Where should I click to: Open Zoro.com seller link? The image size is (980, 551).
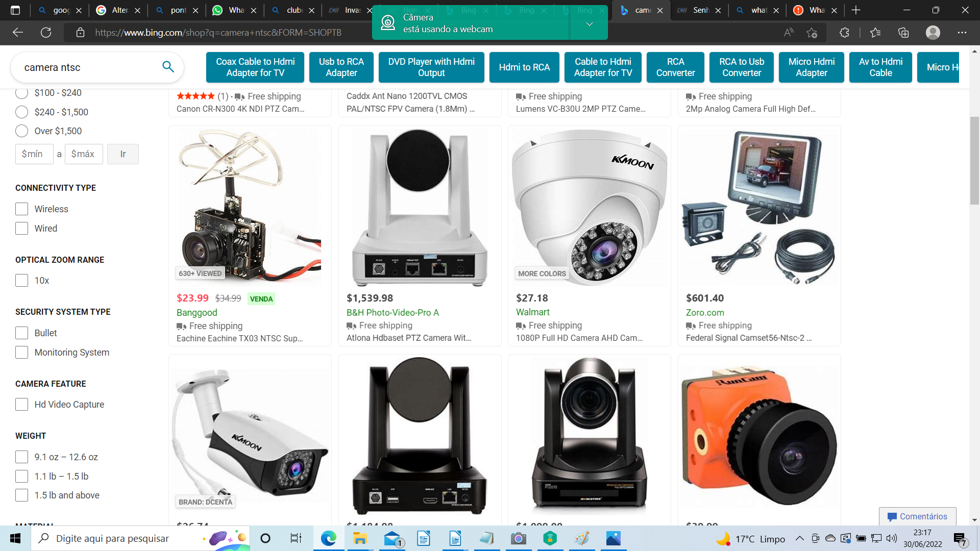point(705,313)
